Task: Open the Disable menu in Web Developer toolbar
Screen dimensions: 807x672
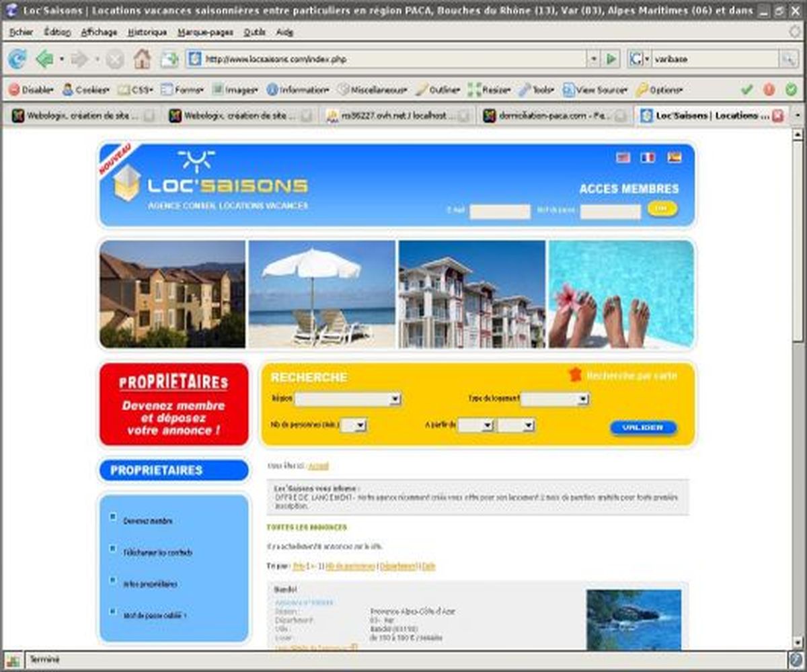Action: [30, 89]
